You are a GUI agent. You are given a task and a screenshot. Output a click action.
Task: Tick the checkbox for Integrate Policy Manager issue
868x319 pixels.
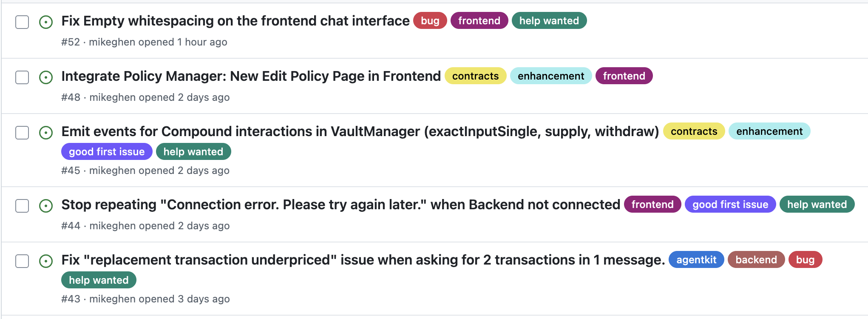click(x=22, y=77)
